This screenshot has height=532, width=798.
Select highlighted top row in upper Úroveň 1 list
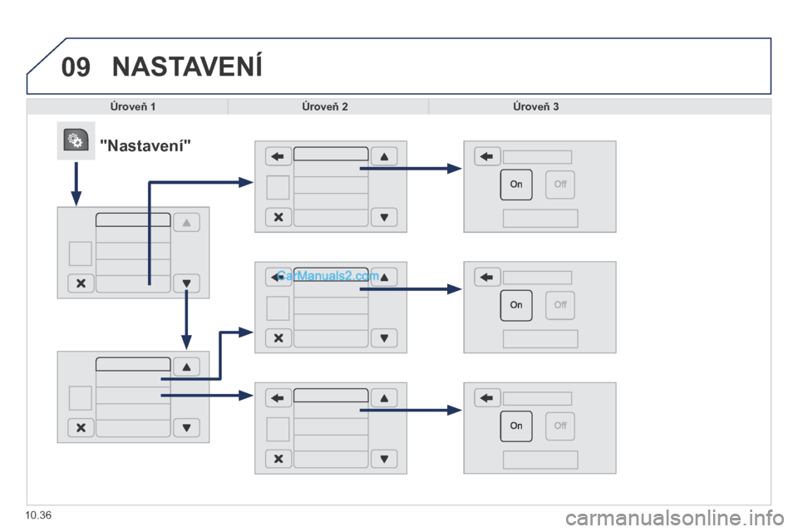click(133, 219)
